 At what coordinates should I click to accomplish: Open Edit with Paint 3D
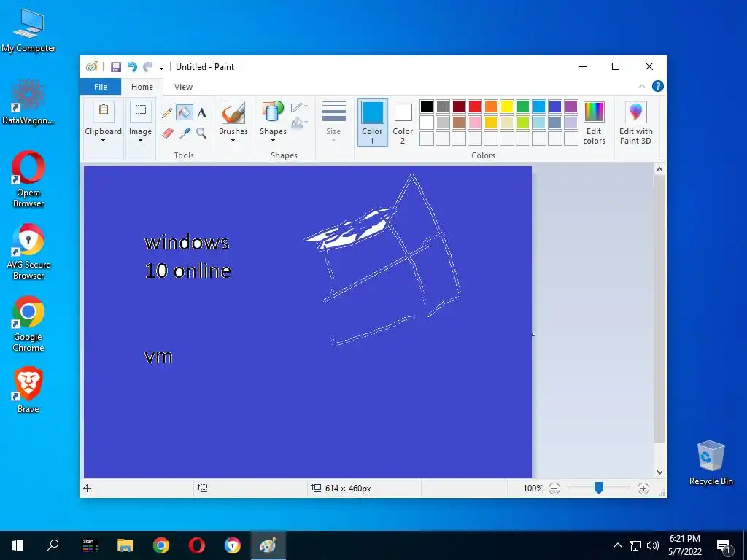click(x=635, y=122)
